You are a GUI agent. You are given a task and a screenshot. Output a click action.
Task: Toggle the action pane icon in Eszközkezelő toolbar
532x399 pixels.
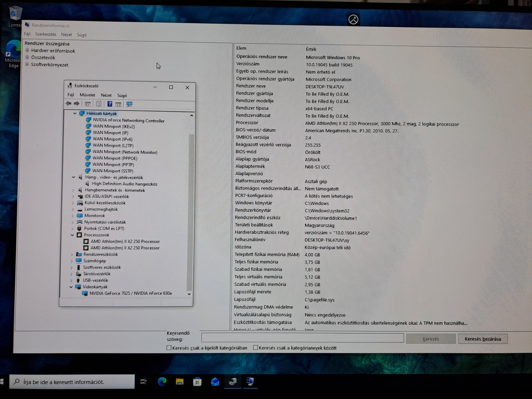(118, 104)
